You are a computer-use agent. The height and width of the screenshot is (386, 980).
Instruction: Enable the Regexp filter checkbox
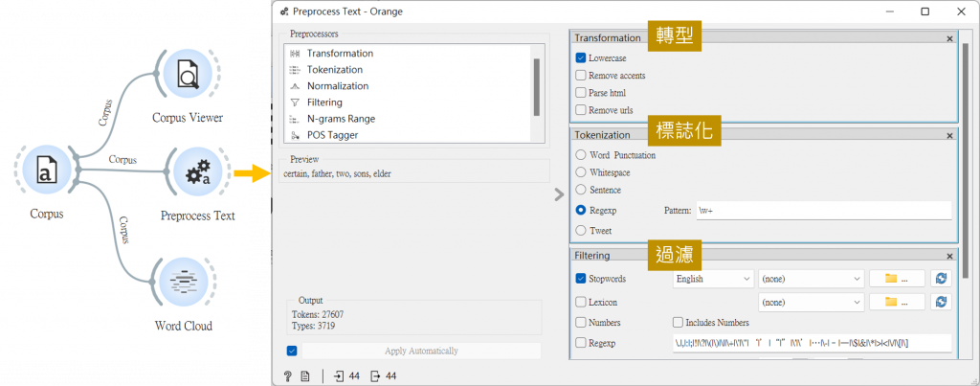coord(581,343)
